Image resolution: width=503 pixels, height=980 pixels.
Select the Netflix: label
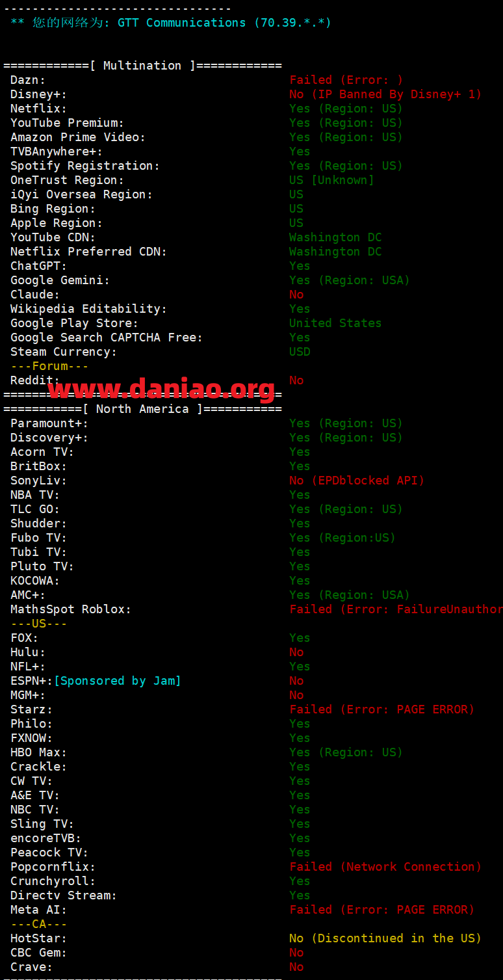tap(38, 109)
